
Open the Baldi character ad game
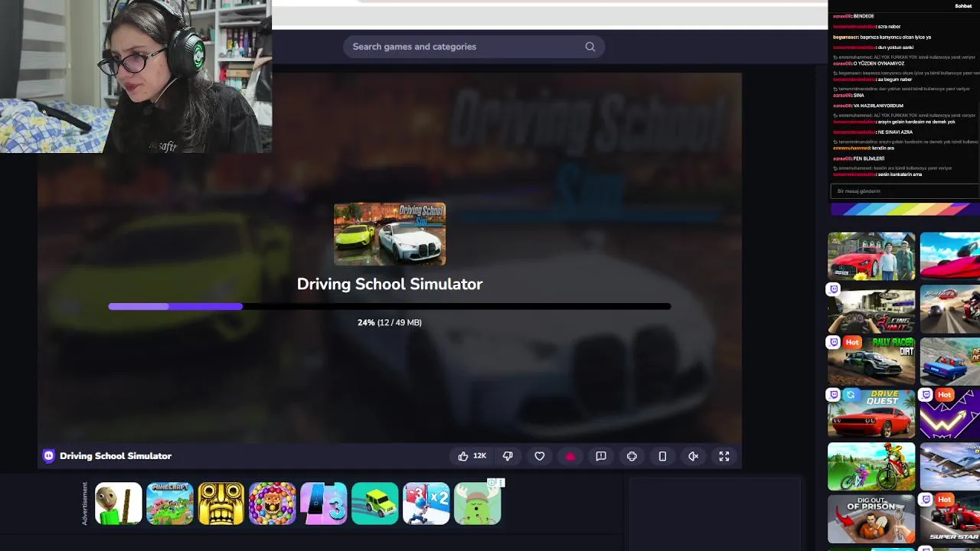119,504
